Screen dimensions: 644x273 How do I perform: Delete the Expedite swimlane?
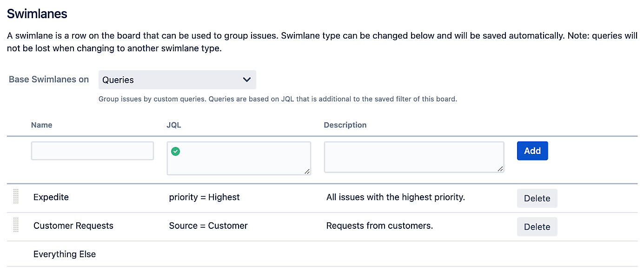pos(537,198)
